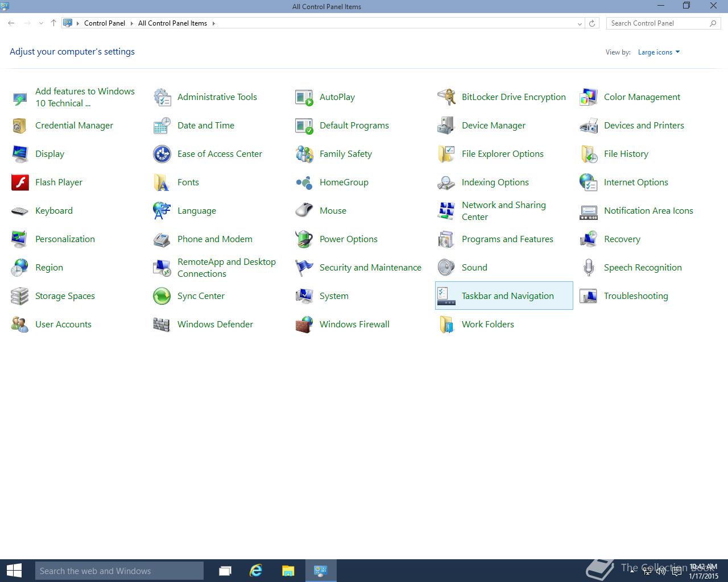Select Control Panel breadcrumb segment

coord(105,23)
